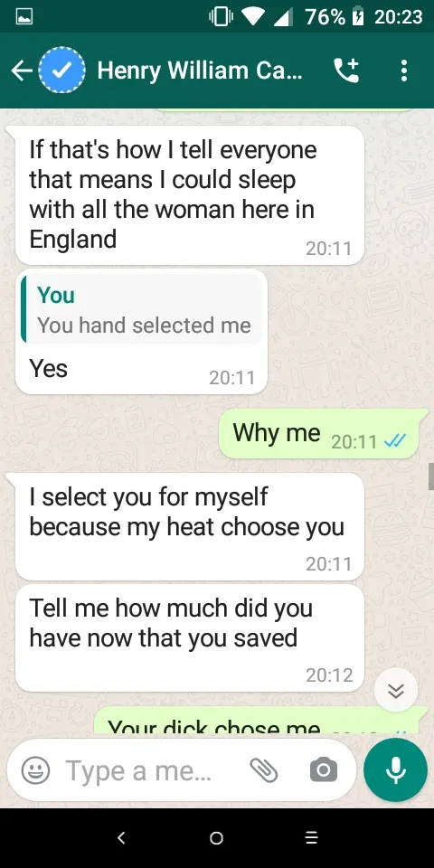Tap the image notification icon in status bar

click(x=24, y=18)
